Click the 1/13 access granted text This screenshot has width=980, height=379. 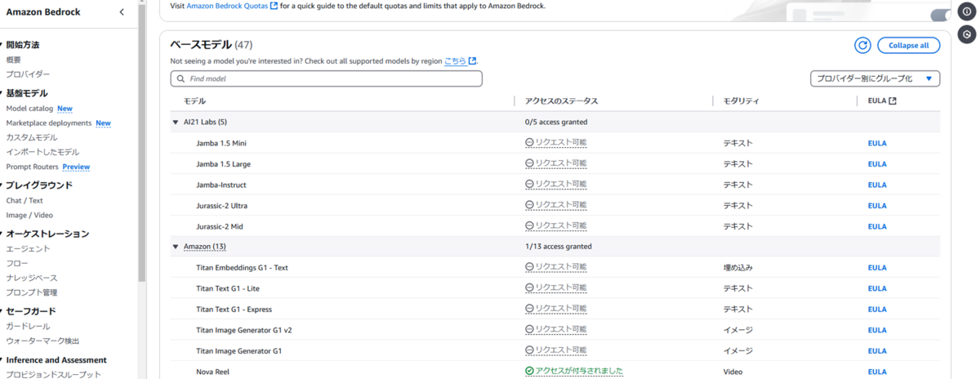click(559, 247)
